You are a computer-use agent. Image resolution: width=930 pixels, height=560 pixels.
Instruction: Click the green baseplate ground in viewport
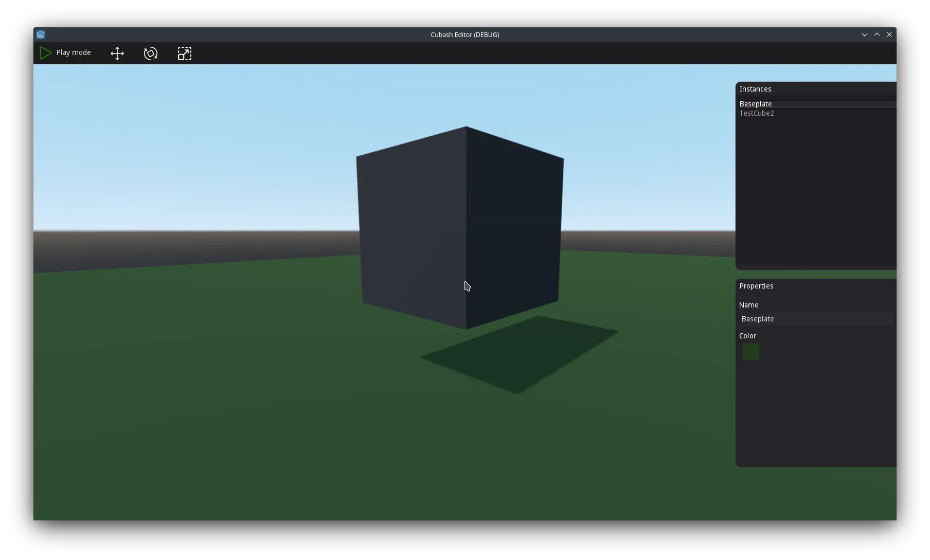point(257,411)
